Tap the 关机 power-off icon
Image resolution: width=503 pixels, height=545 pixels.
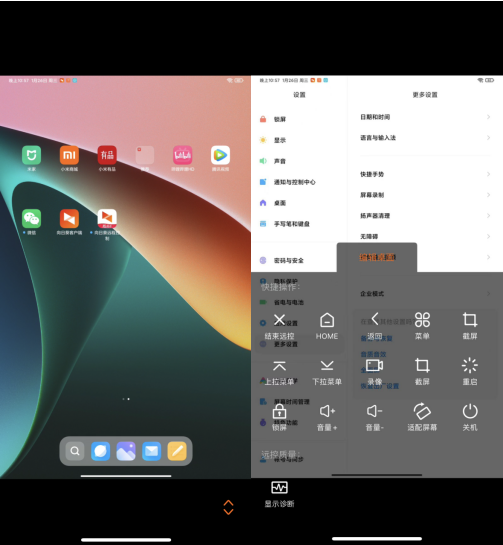click(x=470, y=411)
